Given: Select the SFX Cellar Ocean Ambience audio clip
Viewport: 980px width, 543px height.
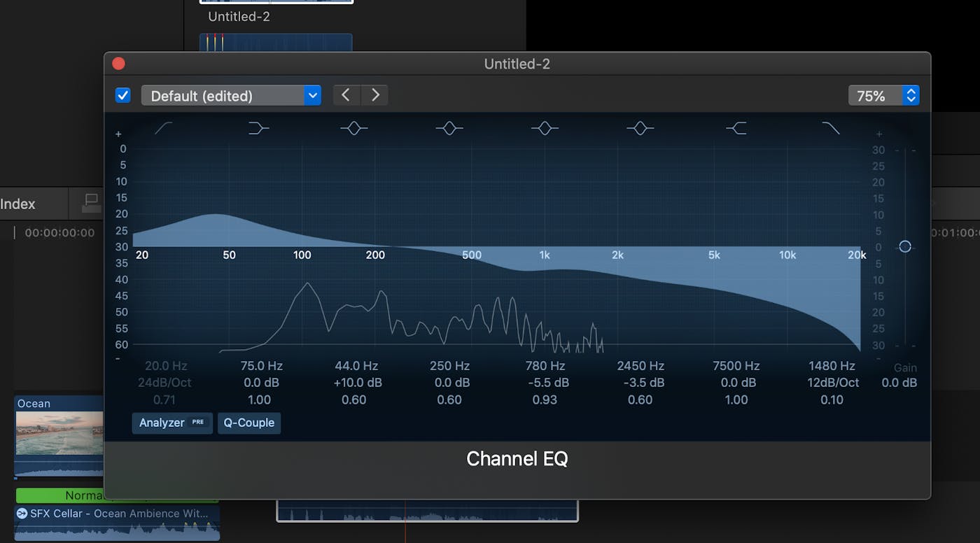Looking at the screenshot, I should click(117, 523).
